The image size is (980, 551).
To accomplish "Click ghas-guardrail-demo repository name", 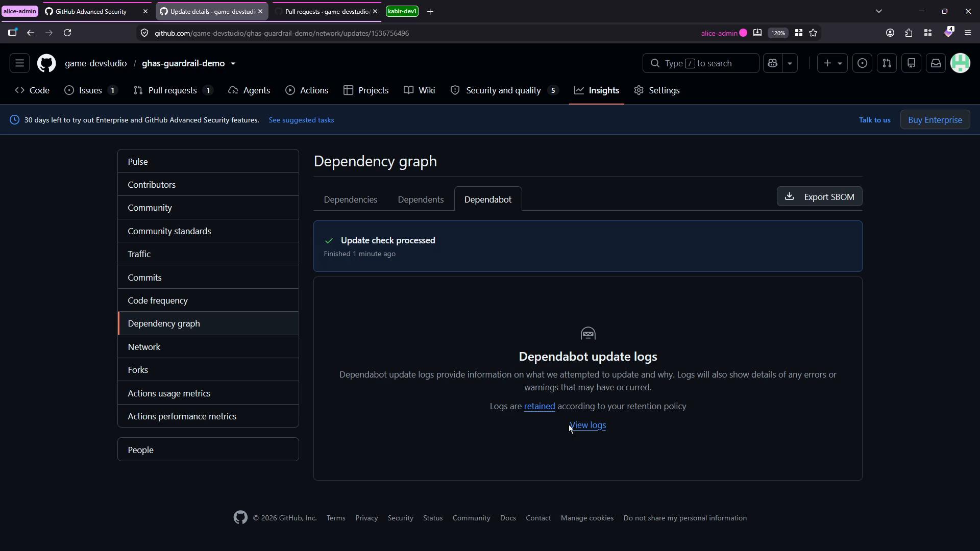I will click(x=183, y=63).
